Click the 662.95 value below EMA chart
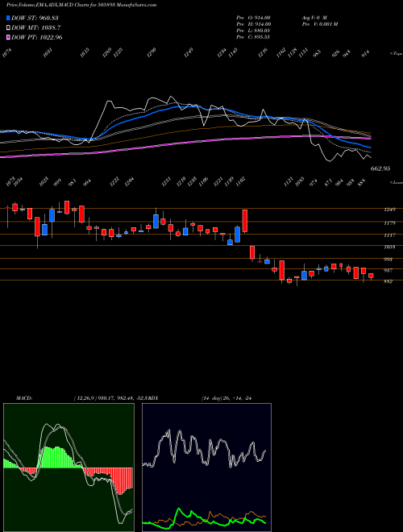The image size is (403, 532). pos(380,168)
